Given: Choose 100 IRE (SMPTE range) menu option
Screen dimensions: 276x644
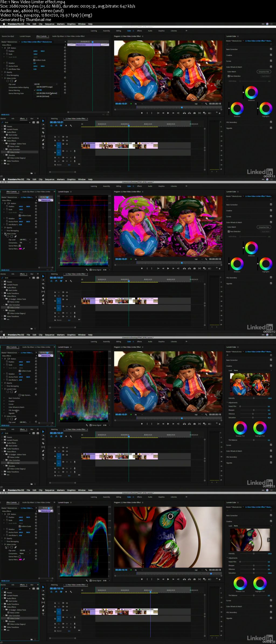Looking at the screenshot, I should pyautogui.click(x=44, y=87).
